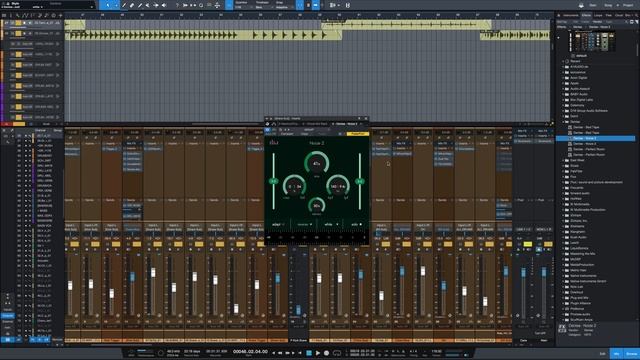The height and width of the screenshot is (360, 640).
Task: Open the white noise type dropdown
Action: coord(331,224)
